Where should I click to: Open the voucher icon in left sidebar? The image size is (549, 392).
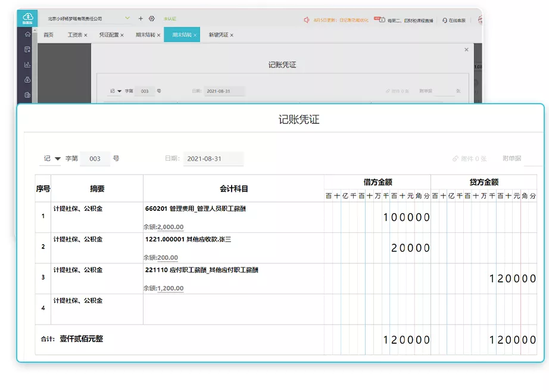[x=27, y=49]
